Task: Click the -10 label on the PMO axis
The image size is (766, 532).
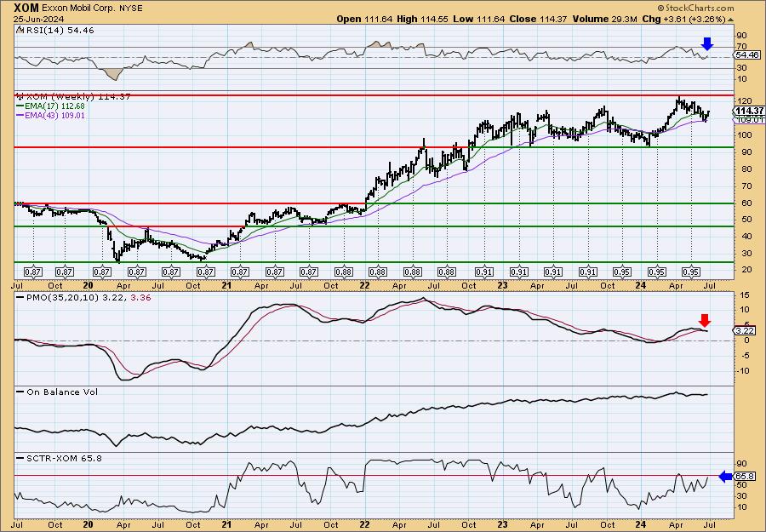Action: [742, 371]
